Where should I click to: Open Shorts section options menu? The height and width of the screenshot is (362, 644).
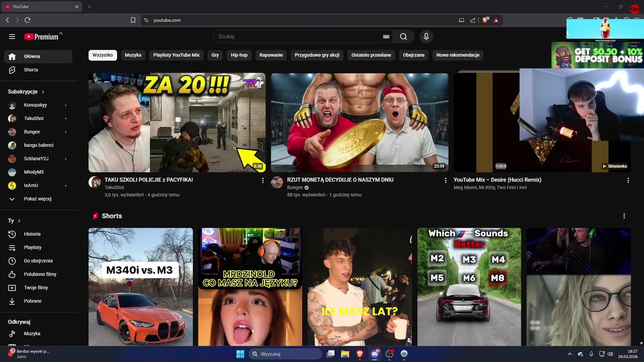pos(624,216)
